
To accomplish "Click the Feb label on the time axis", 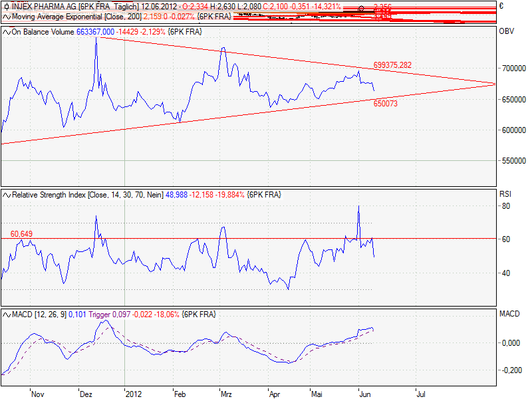I will (x=180, y=394).
